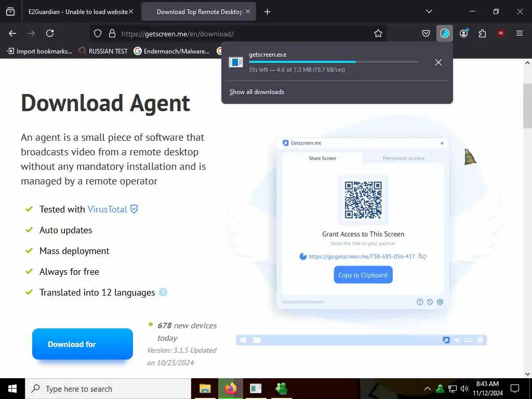Open the Firefox application hamburger menu
This screenshot has width=532, height=399.
[519, 33]
